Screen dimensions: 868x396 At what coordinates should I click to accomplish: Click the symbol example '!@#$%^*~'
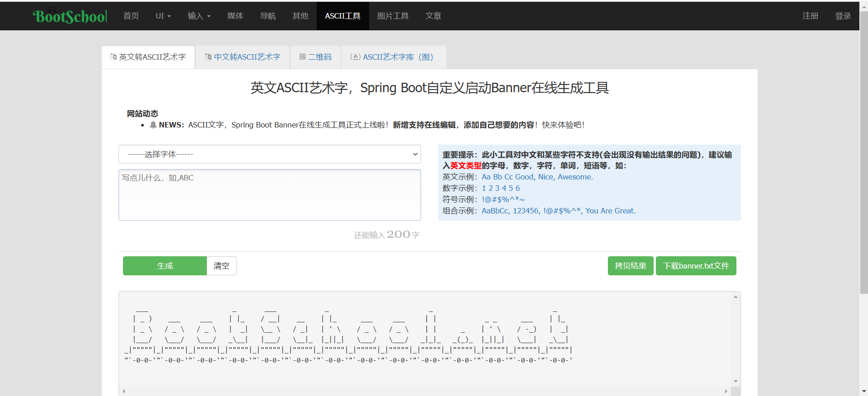[x=503, y=199]
